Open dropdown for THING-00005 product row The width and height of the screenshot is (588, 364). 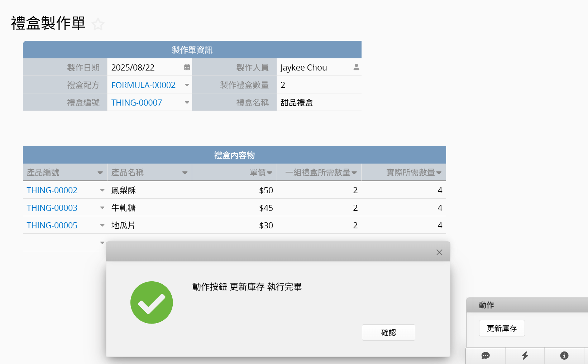click(102, 225)
